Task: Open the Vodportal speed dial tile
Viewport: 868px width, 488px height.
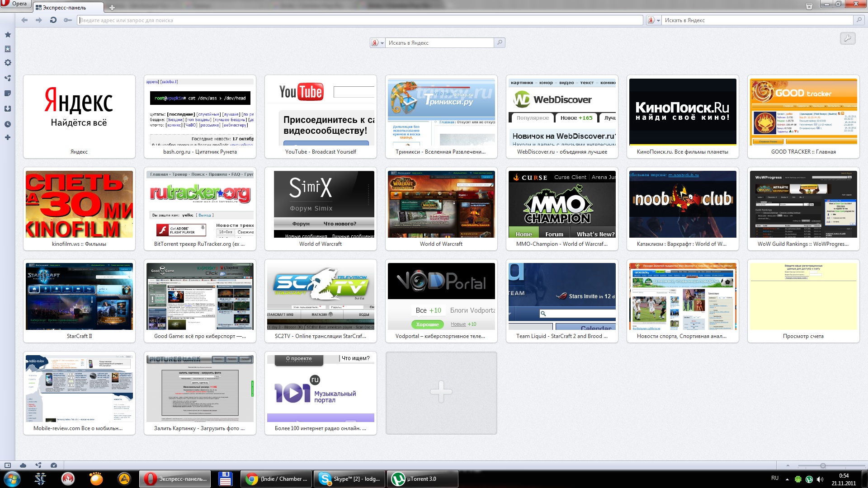Action: click(x=441, y=301)
